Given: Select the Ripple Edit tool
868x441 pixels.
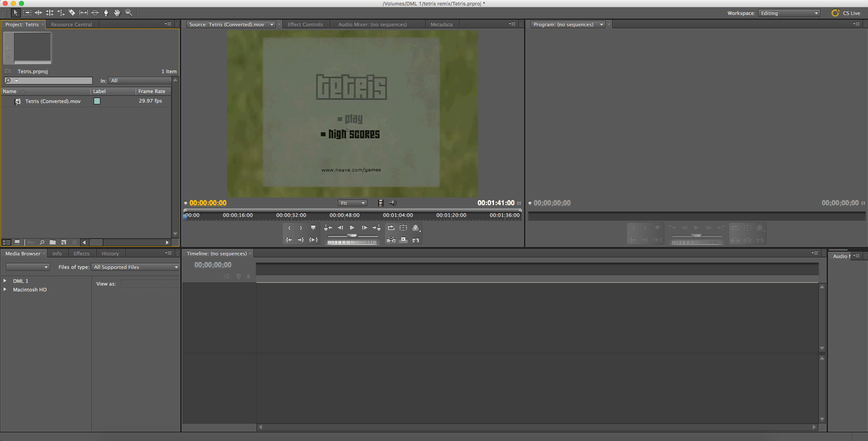Looking at the screenshot, I should (x=38, y=13).
